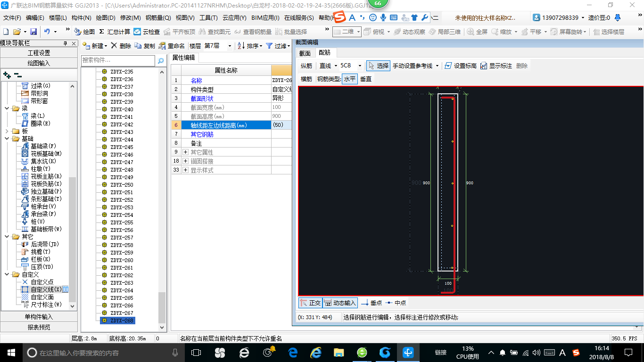Open the BIM应用(I) menu
The height and width of the screenshot is (362, 644).
point(265,17)
